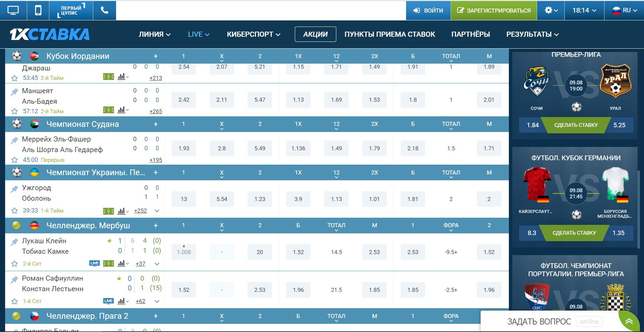Click the Ukraine flag in championship header
This screenshot has width=644, height=332.
click(34, 172)
